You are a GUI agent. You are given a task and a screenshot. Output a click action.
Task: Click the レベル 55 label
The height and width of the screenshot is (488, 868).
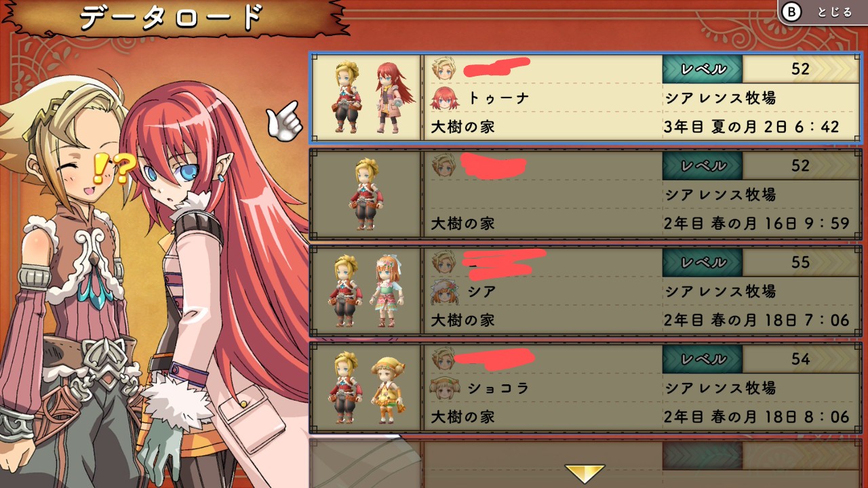pos(702,262)
